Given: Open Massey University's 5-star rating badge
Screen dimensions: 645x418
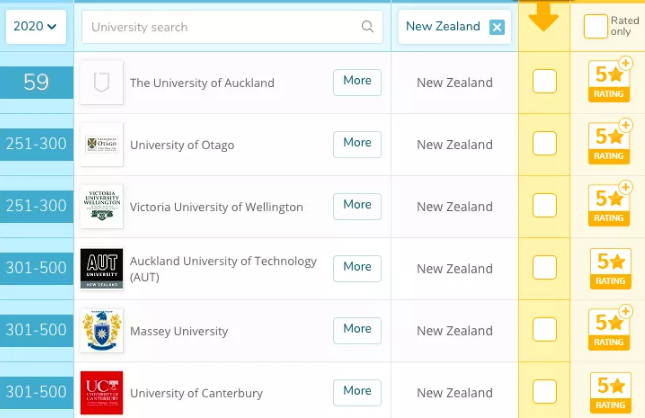Looking at the screenshot, I should coord(609,329).
